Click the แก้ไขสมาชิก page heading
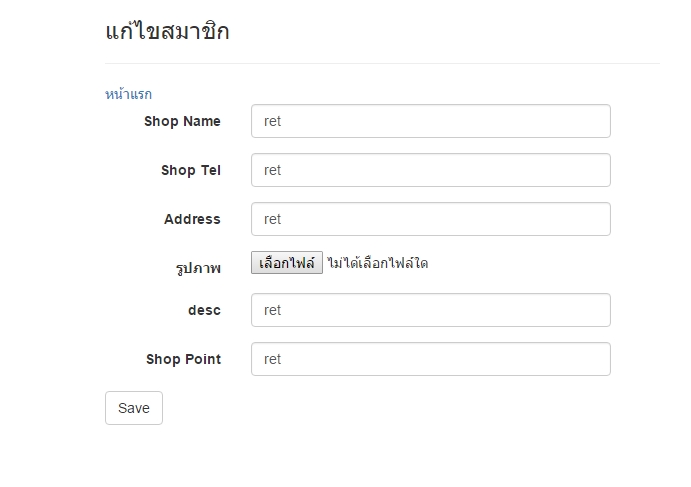This screenshot has height=487, width=691. tap(167, 31)
